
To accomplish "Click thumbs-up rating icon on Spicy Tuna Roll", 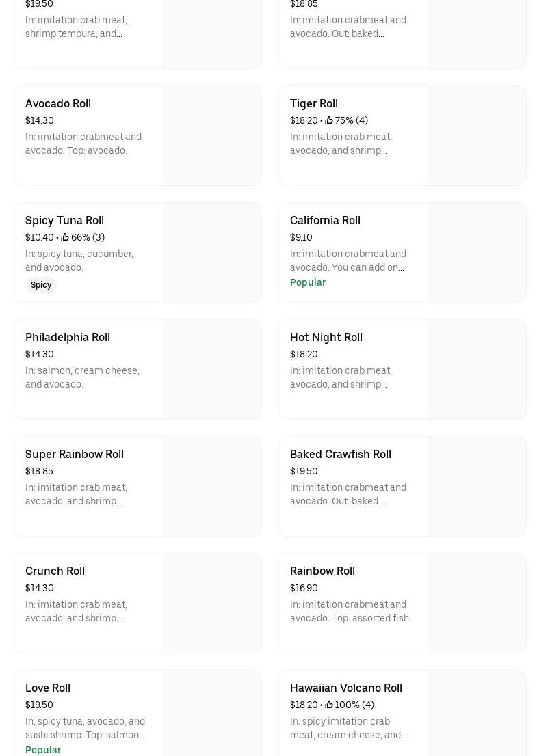I will 65,237.
